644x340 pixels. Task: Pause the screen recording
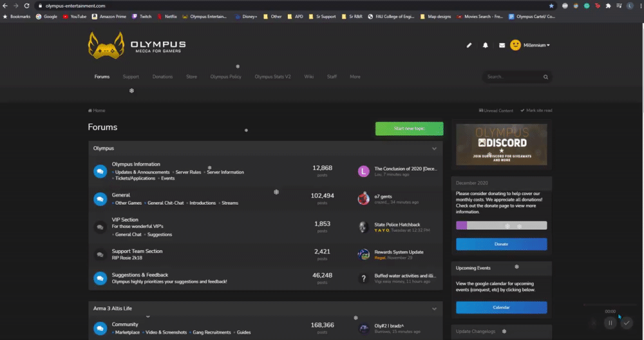(x=611, y=323)
